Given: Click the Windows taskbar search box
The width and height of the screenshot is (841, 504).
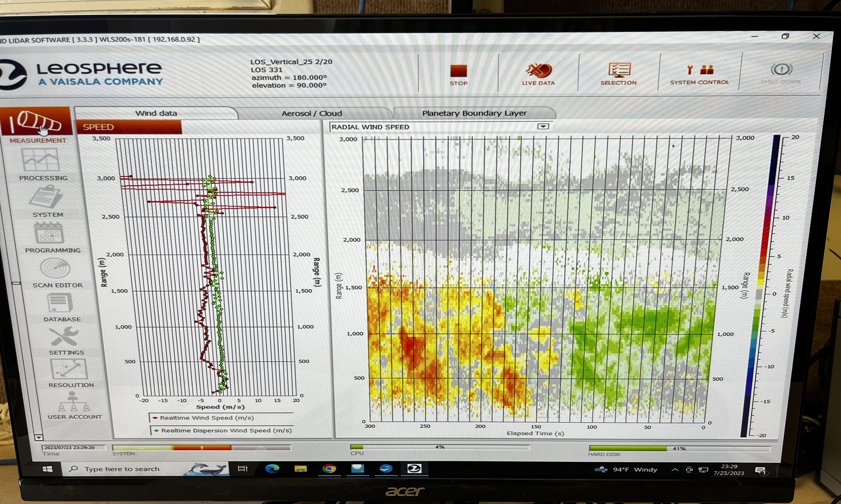Looking at the screenshot, I should 122,469.
